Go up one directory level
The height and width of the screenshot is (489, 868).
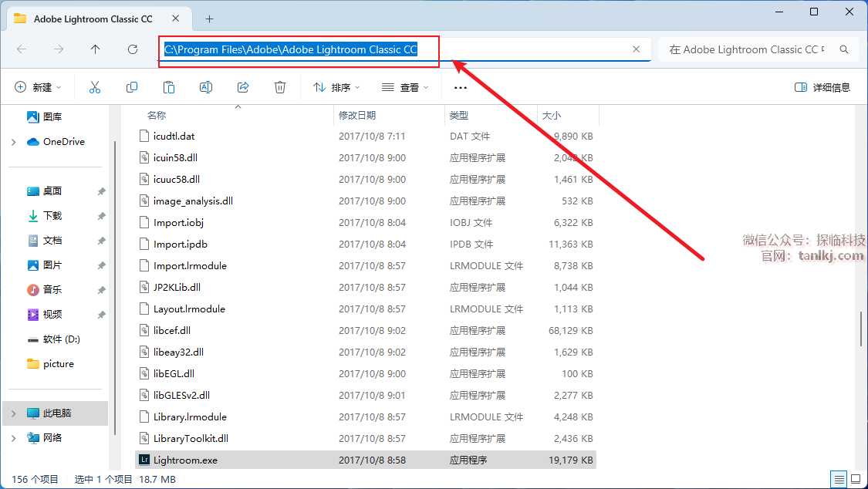tap(96, 49)
